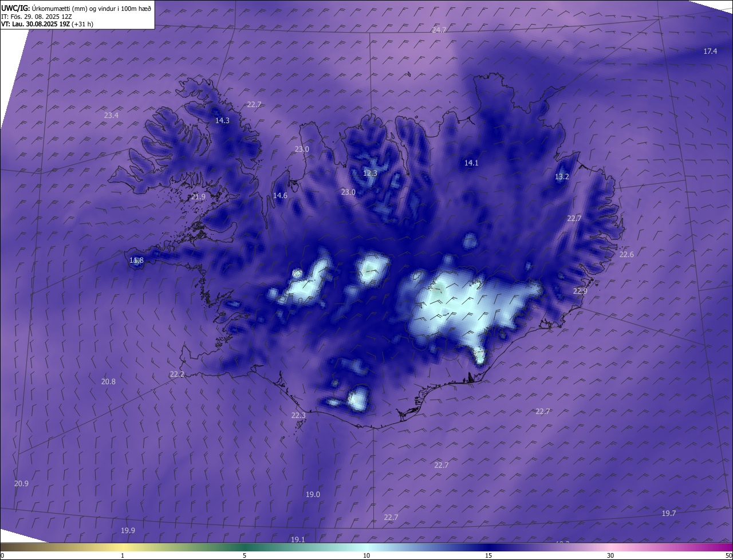Click the map value 22.9

(580, 291)
